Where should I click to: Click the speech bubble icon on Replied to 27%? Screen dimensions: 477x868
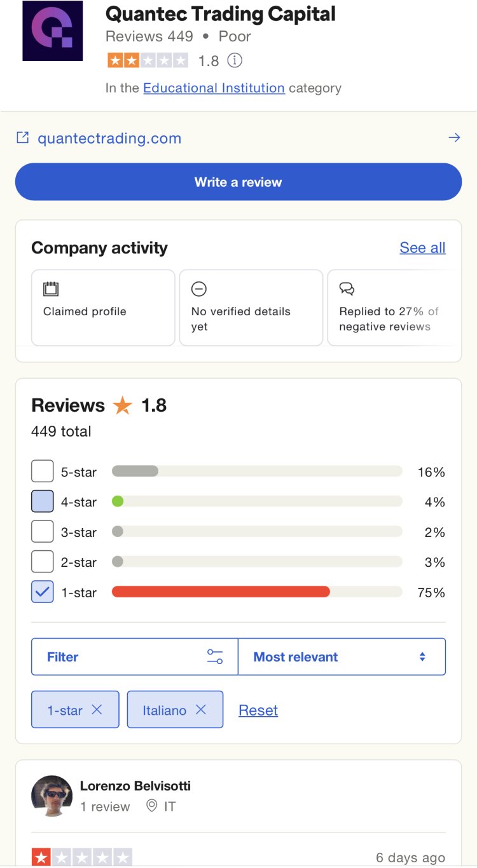click(x=347, y=288)
